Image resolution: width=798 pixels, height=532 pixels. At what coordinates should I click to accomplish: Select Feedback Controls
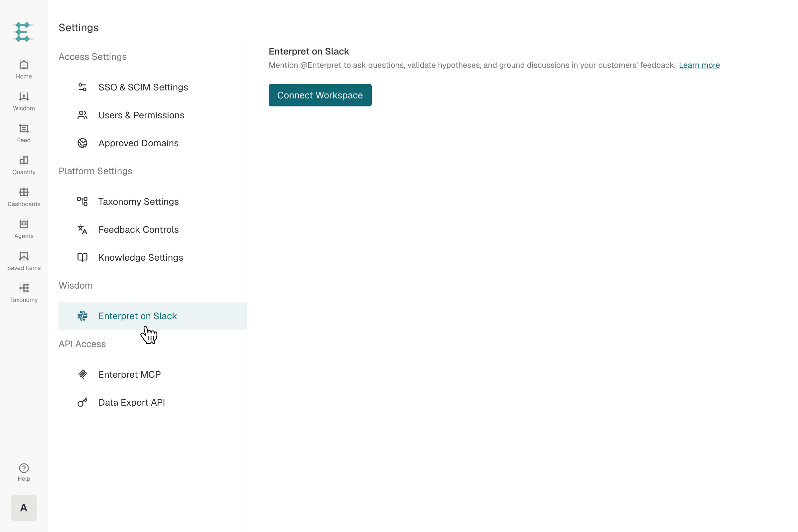153,229
